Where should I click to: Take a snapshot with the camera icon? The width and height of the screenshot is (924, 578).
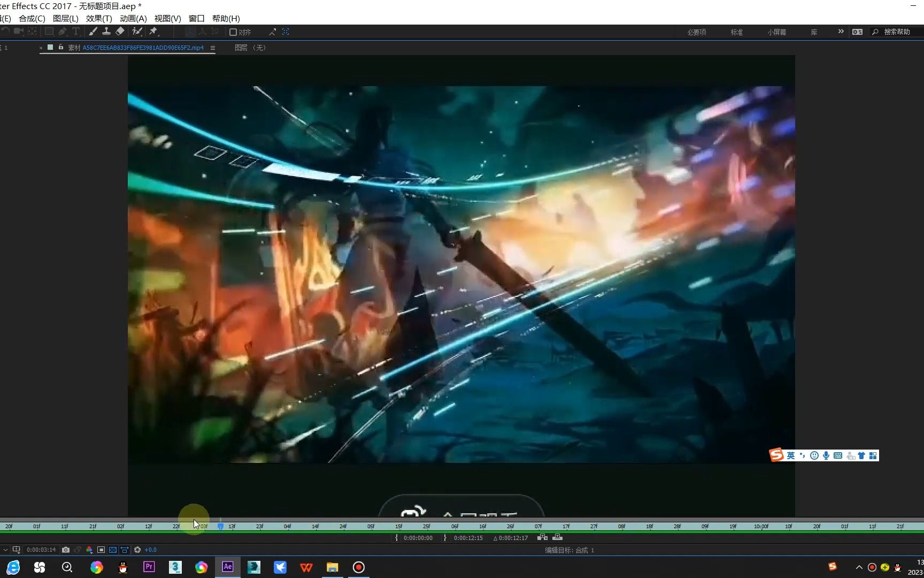coord(65,550)
